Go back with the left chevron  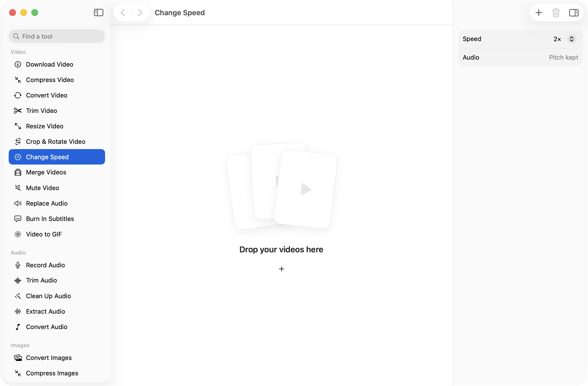(x=123, y=13)
